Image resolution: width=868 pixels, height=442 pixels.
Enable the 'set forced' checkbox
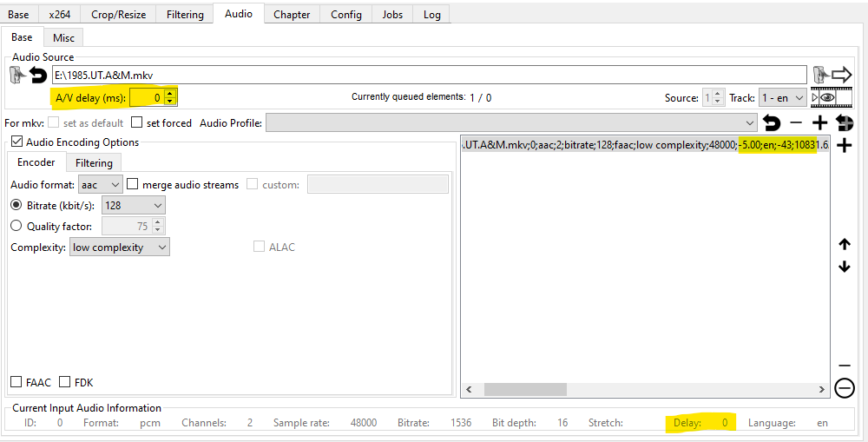(139, 123)
